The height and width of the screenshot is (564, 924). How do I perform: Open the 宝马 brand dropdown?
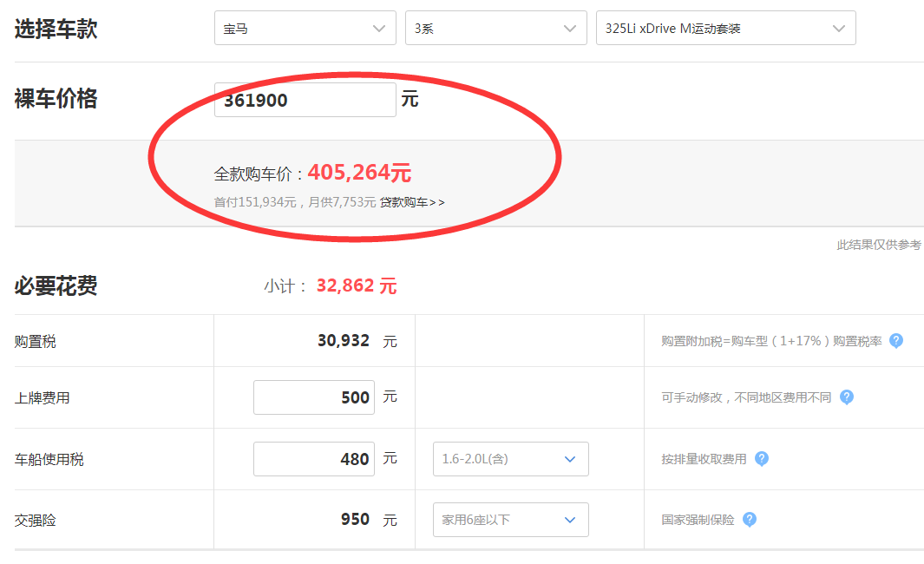coord(305,28)
